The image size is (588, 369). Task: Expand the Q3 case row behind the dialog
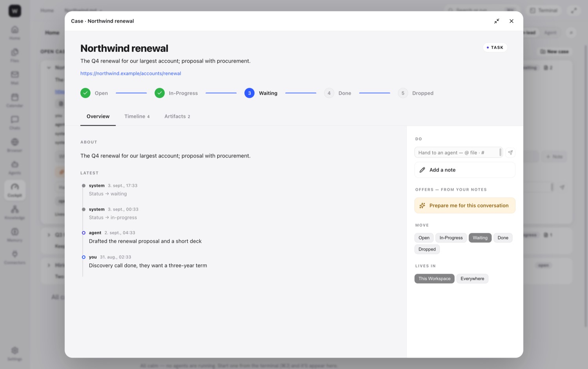(x=49, y=235)
